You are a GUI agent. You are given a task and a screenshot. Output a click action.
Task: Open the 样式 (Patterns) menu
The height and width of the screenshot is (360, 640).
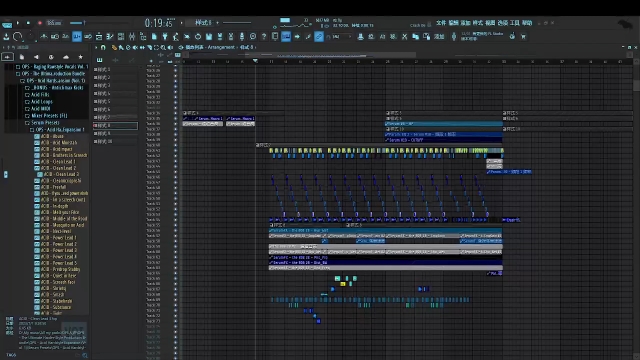[478, 23]
